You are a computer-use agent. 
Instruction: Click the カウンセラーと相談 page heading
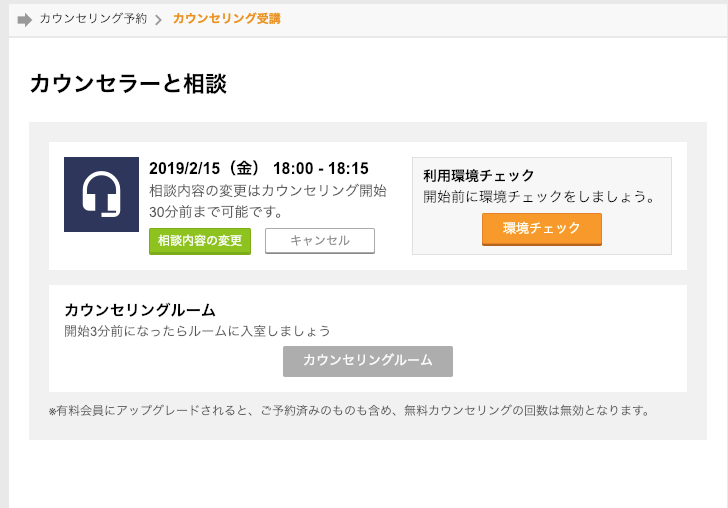(x=128, y=84)
